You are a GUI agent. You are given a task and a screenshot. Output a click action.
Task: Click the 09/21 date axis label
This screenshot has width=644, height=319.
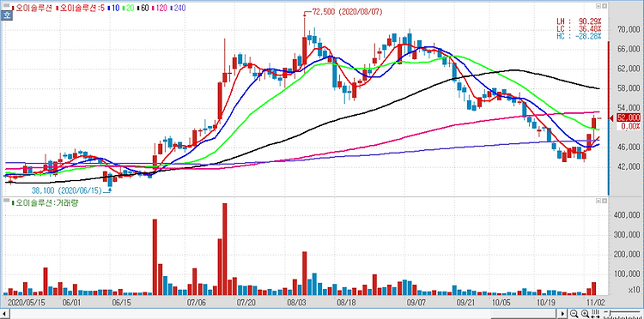pyautogui.click(x=465, y=302)
